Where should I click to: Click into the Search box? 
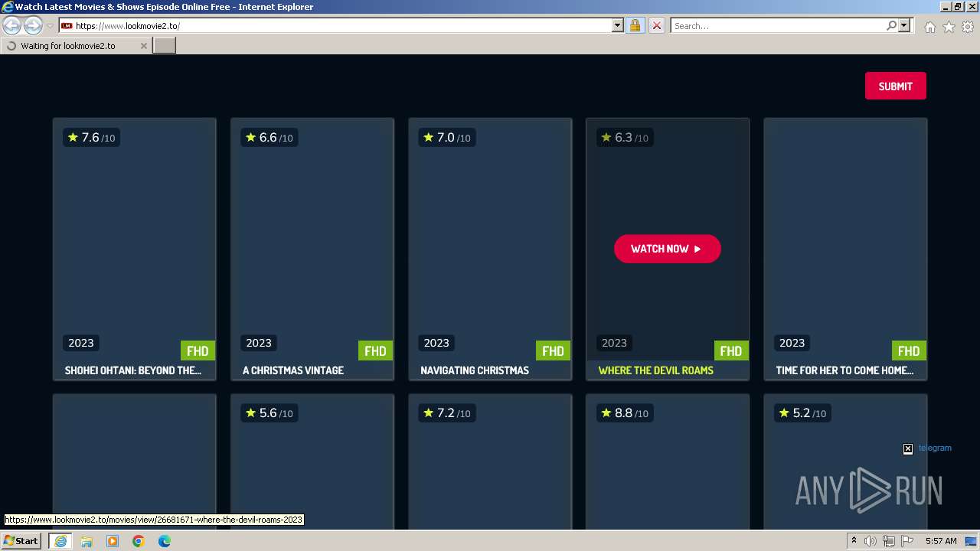pyautogui.click(x=778, y=25)
